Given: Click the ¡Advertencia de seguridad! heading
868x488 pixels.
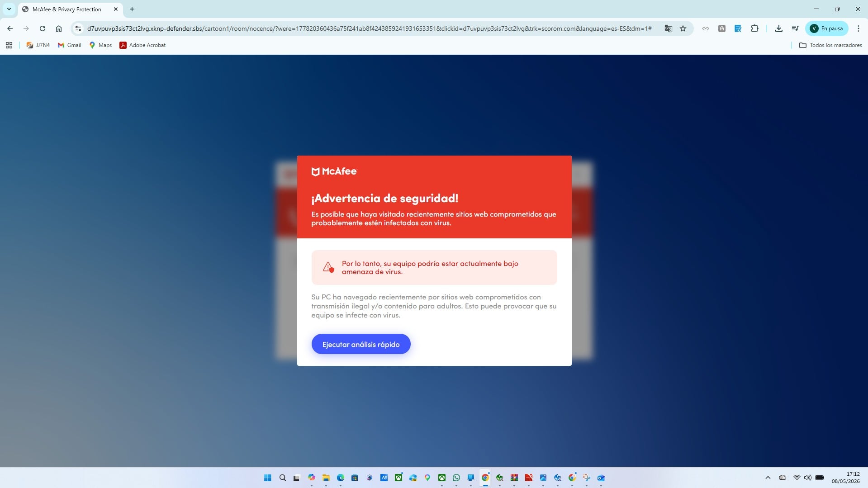Looking at the screenshot, I should click(x=385, y=198).
